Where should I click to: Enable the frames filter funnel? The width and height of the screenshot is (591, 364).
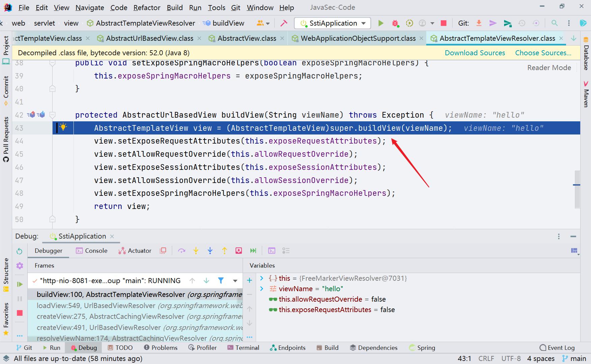[x=221, y=280]
